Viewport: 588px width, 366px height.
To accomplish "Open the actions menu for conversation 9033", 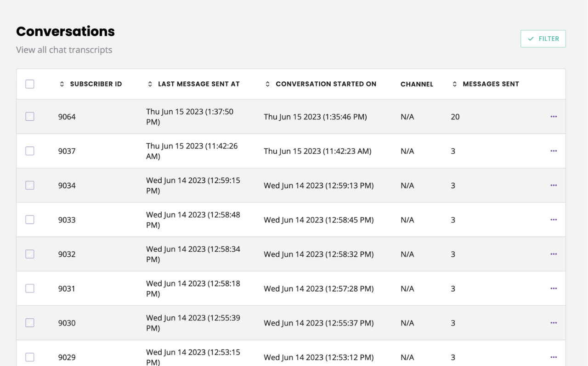I will click(x=554, y=220).
